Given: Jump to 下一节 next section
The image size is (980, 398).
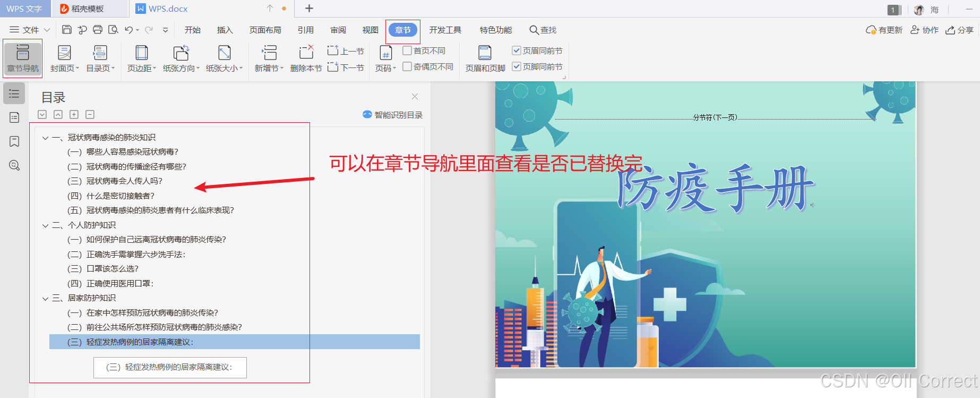Looking at the screenshot, I should coord(346,67).
